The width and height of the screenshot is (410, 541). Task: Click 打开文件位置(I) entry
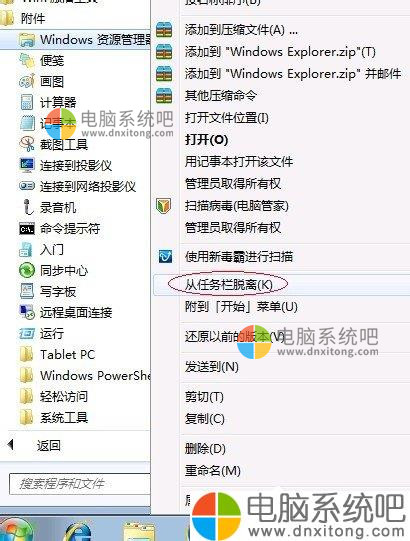click(227, 118)
